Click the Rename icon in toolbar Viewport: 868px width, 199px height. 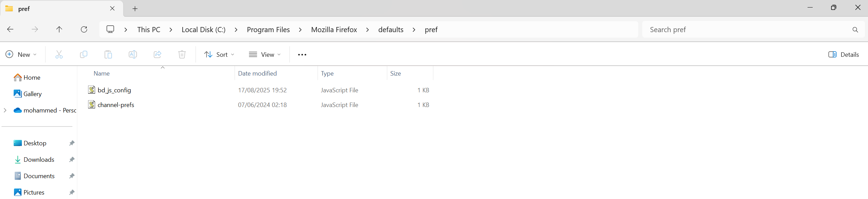(133, 54)
